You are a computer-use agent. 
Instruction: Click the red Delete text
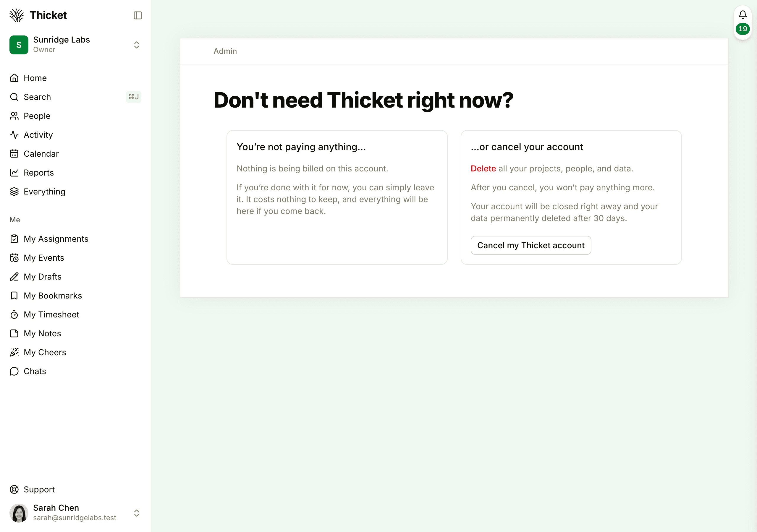(483, 168)
